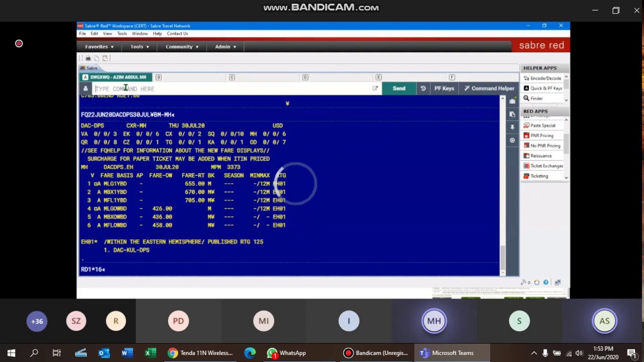Click the agent profile icon beside command field
The image size is (644, 362).
[x=86, y=88]
